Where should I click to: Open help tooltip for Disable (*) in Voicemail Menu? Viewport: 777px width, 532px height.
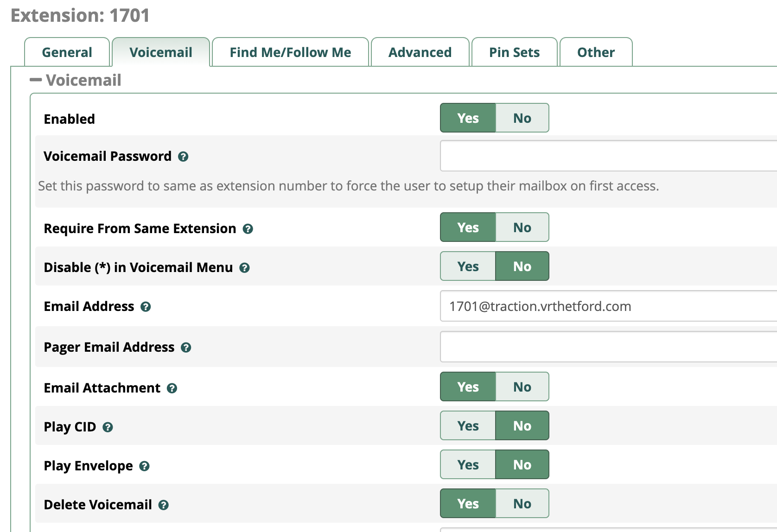click(x=244, y=268)
